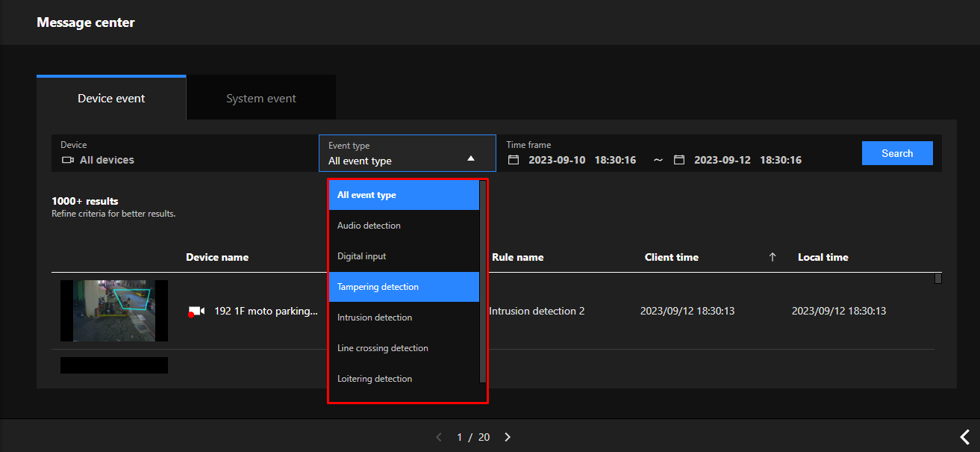
Task: Switch to the System event tab
Action: point(261,98)
